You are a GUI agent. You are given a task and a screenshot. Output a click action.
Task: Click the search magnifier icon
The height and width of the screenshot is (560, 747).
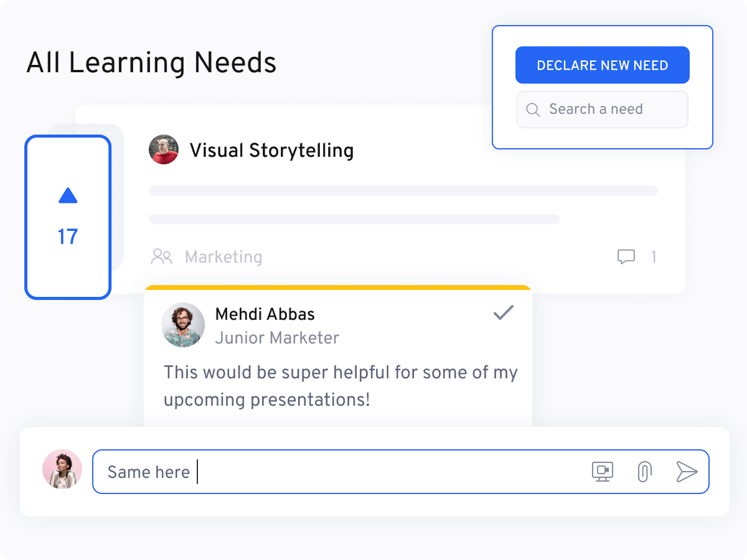point(532,109)
